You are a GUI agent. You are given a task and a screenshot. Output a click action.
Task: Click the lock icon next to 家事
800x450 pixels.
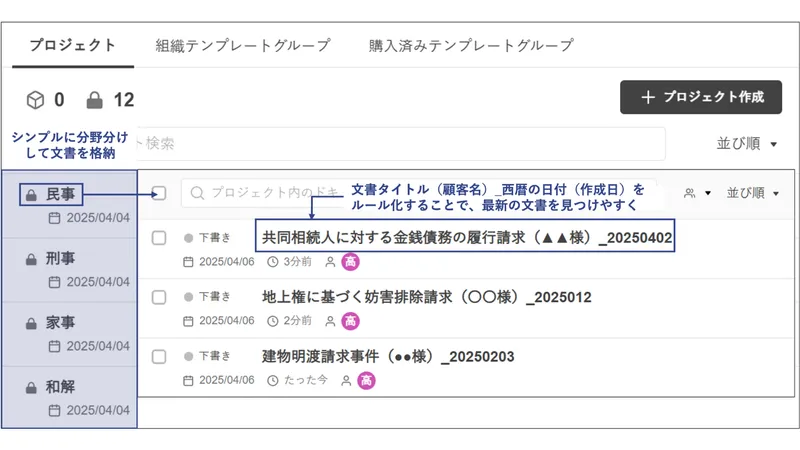(31, 324)
